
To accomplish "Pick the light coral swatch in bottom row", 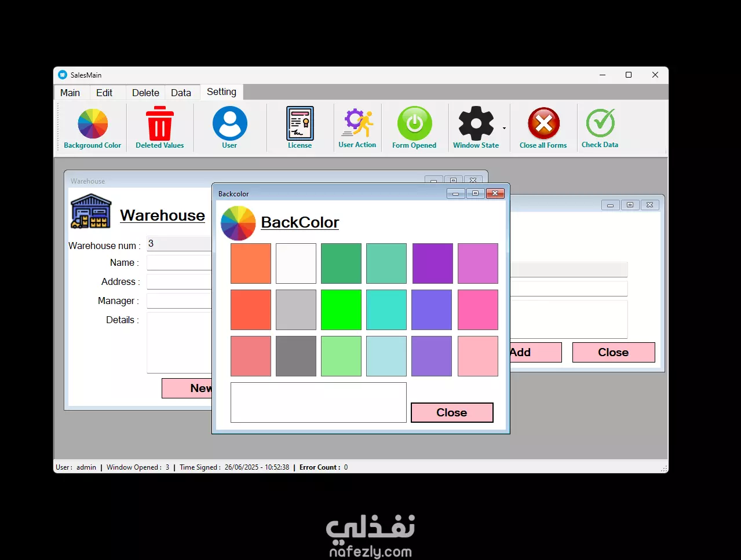I will pos(251,356).
